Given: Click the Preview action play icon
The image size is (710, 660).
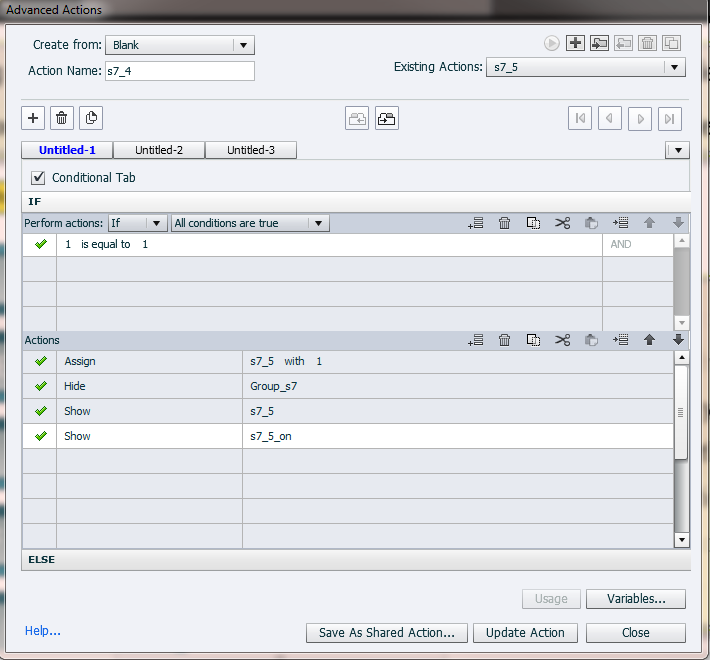Looking at the screenshot, I should coord(551,43).
